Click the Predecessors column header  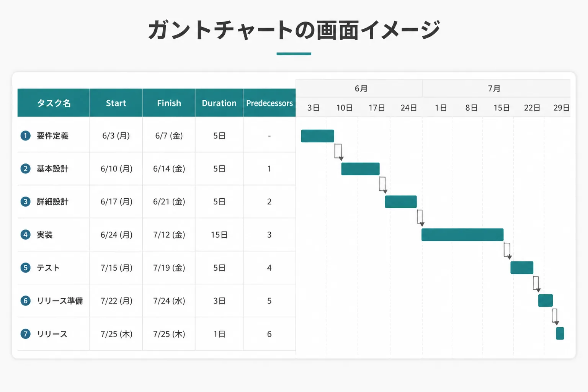pyautogui.click(x=269, y=103)
